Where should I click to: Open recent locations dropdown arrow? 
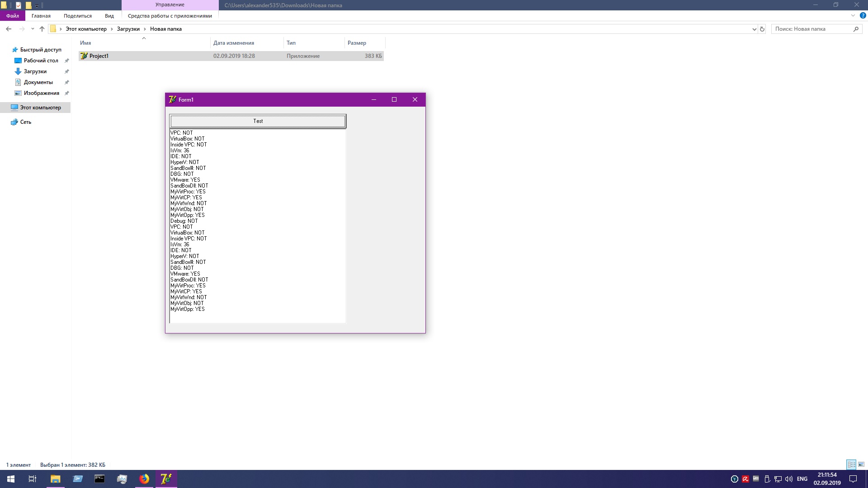[x=33, y=29]
